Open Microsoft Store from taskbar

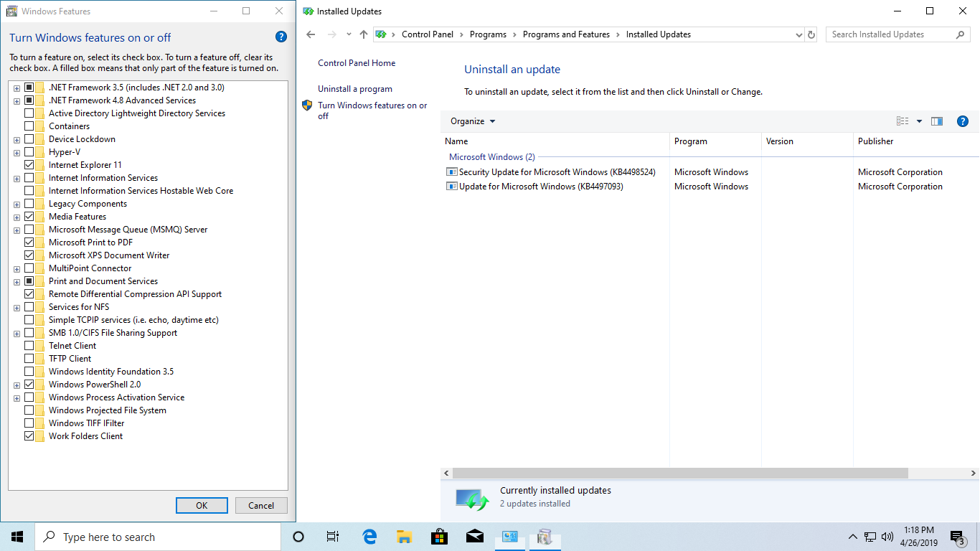439,537
